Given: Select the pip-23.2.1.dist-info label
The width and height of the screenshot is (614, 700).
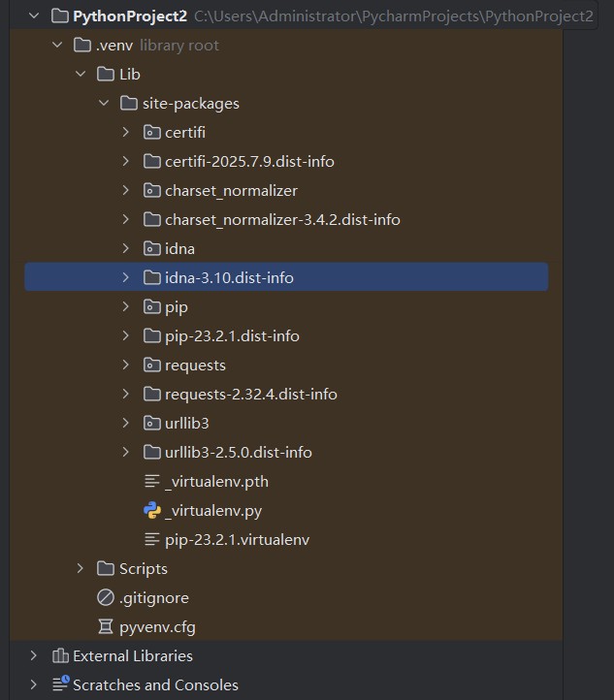Looking at the screenshot, I should [232, 336].
